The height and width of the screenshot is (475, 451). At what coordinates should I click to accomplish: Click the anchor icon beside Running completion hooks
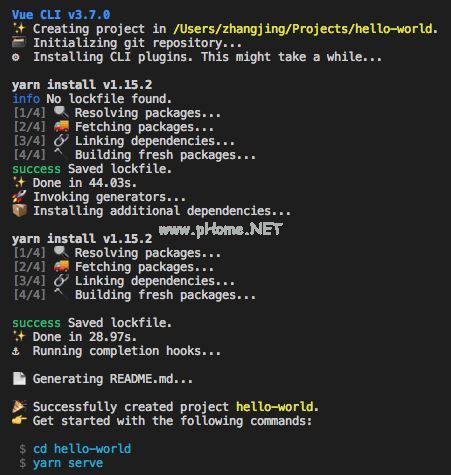point(16,351)
